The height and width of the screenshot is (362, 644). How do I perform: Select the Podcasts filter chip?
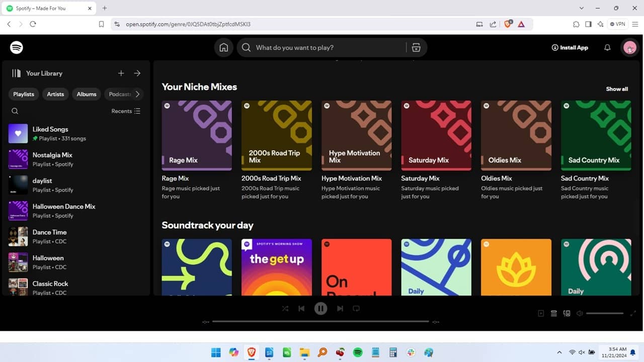pos(119,94)
